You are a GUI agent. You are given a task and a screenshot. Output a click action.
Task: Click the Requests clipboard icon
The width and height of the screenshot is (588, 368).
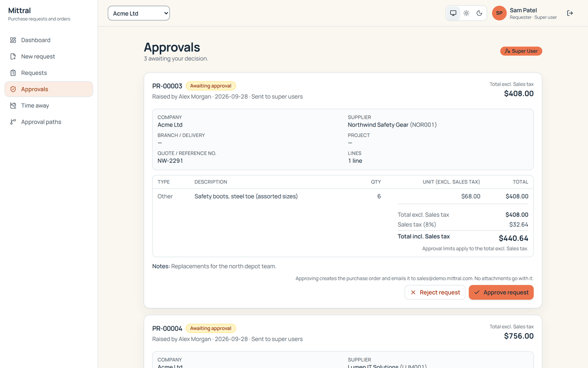pyautogui.click(x=13, y=73)
